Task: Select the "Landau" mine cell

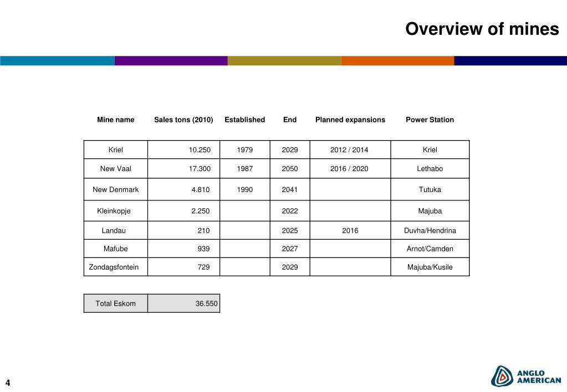Action: [x=116, y=230]
